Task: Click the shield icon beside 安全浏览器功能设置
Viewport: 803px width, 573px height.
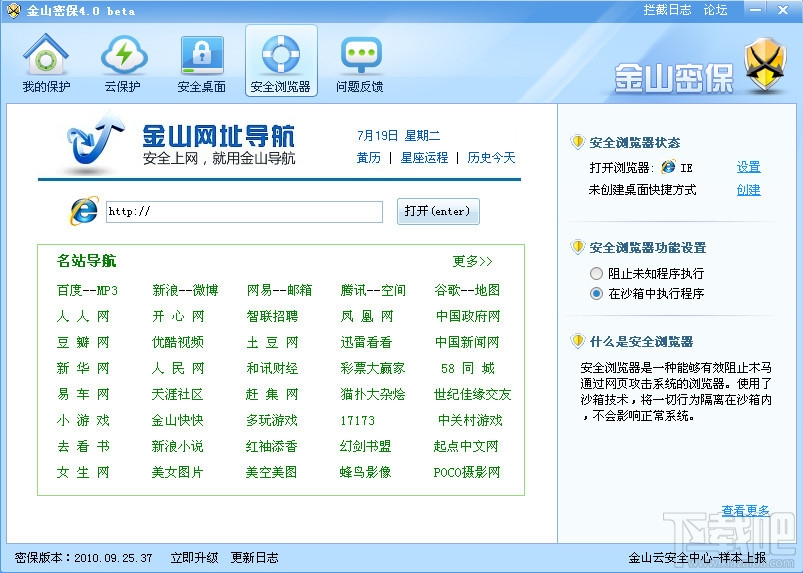Action: [x=578, y=247]
